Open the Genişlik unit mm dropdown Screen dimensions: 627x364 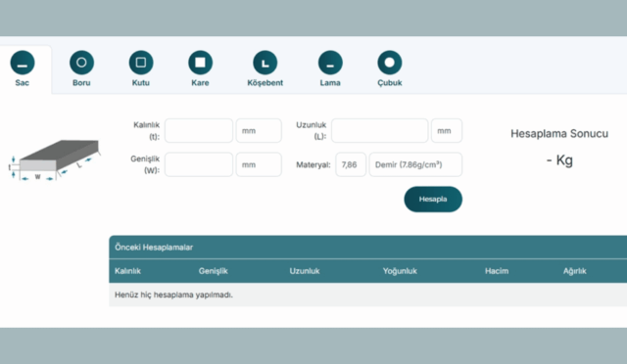point(259,164)
